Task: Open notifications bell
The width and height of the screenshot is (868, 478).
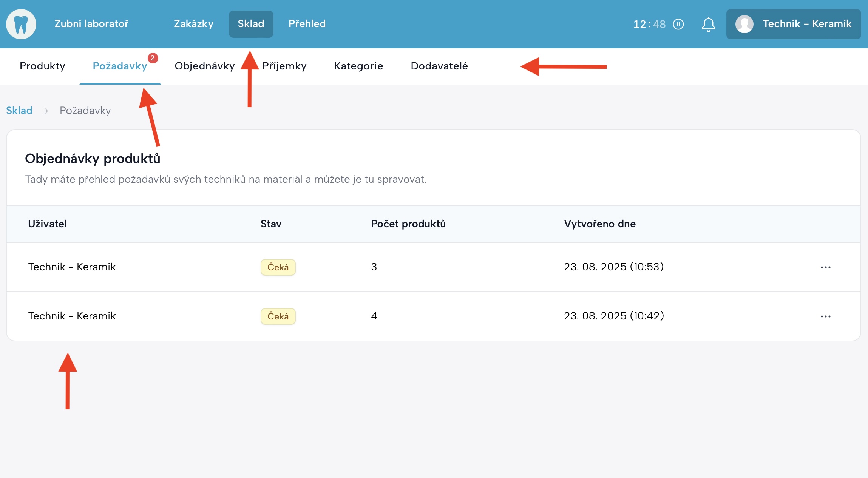Action: coord(708,25)
